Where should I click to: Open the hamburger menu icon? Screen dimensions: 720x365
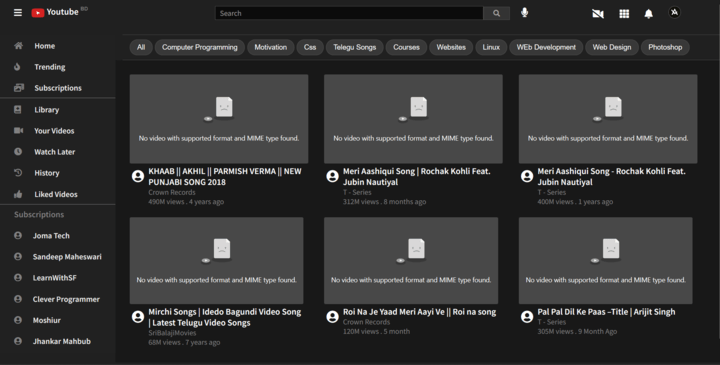pyautogui.click(x=18, y=12)
